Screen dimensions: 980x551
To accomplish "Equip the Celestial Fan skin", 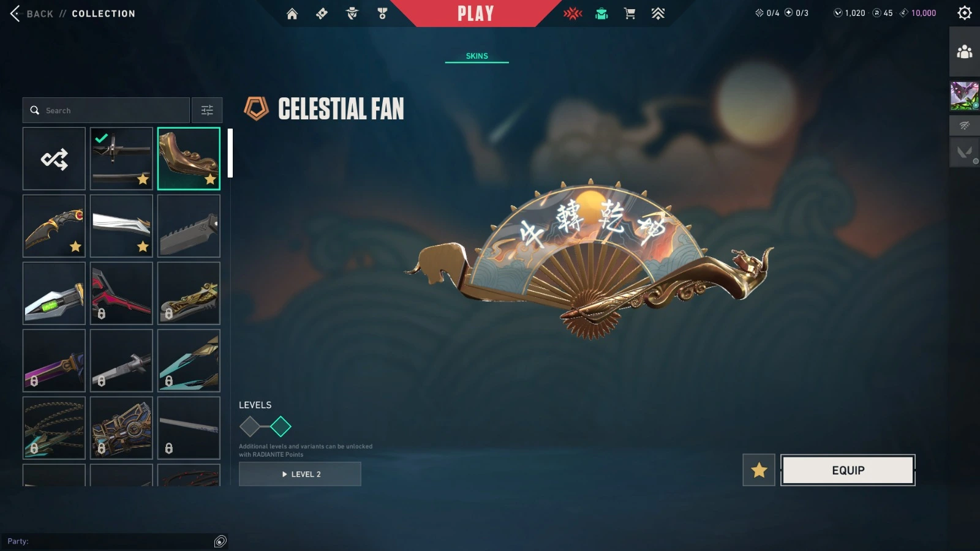I will coord(848,470).
